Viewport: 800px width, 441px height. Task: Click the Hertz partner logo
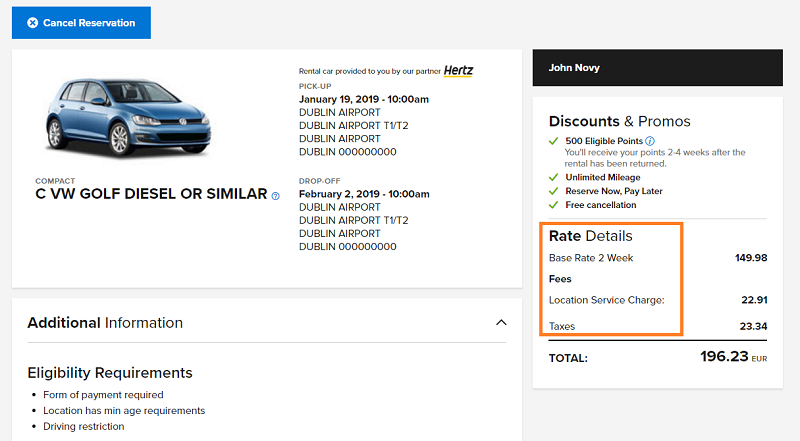(458, 70)
